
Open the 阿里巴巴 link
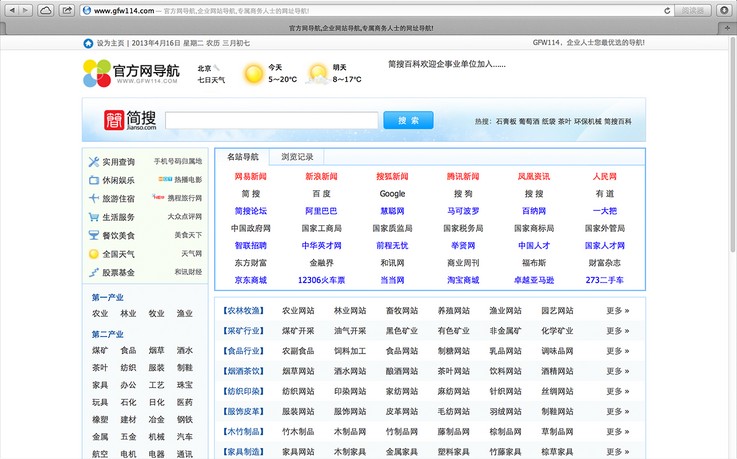321,211
